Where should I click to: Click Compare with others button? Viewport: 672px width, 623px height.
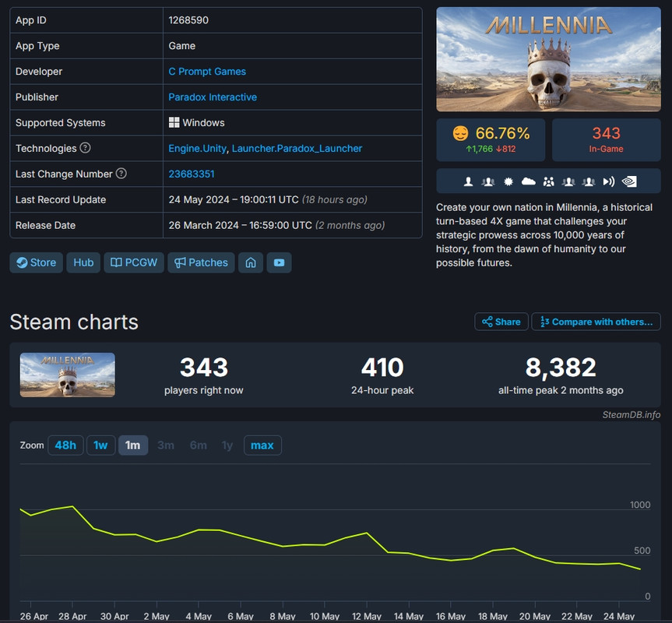click(596, 322)
